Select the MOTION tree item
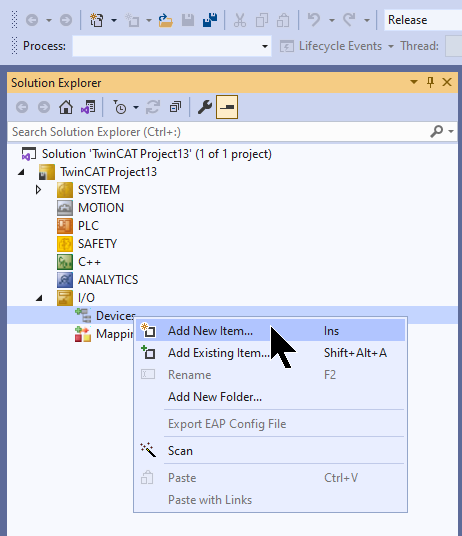This screenshot has width=462, height=536. [x=101, y=208]
